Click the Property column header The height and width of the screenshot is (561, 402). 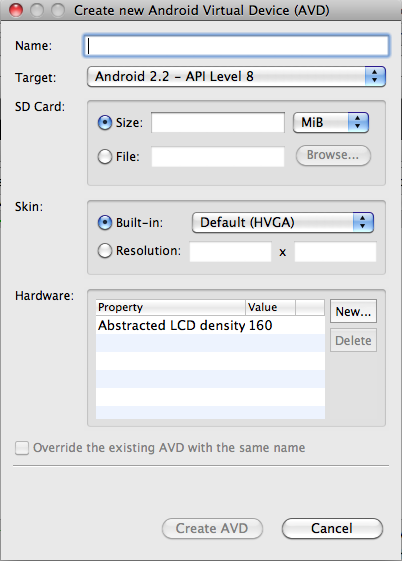[x=171, y=307]
